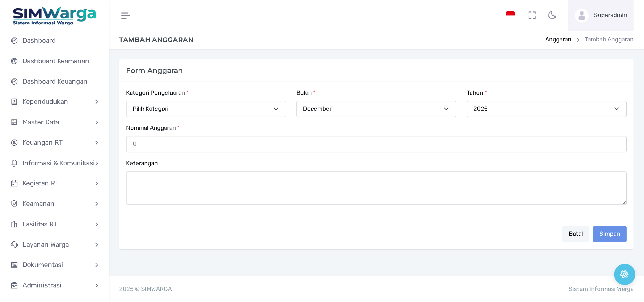This screenshot has width=644, height=302.
Task: Open the Kategori Pengeluaran dropdown
Action: pos(206,109)
